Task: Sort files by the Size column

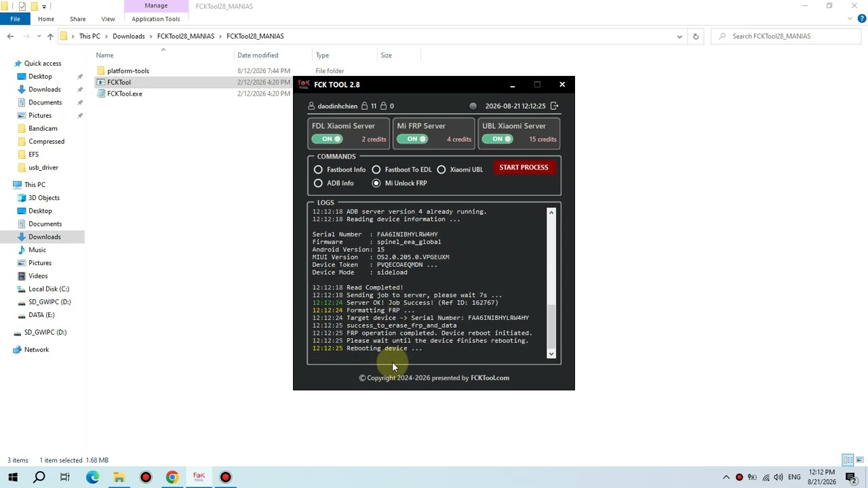Action: (386, 55)
